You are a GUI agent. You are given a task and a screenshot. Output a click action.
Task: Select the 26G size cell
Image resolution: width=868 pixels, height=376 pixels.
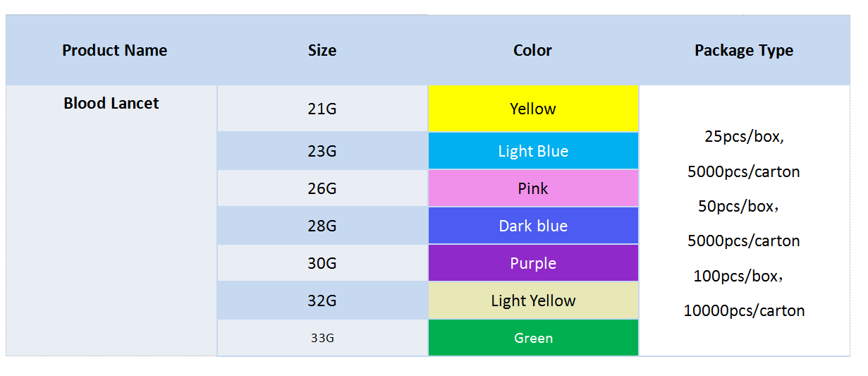point(322,188)
